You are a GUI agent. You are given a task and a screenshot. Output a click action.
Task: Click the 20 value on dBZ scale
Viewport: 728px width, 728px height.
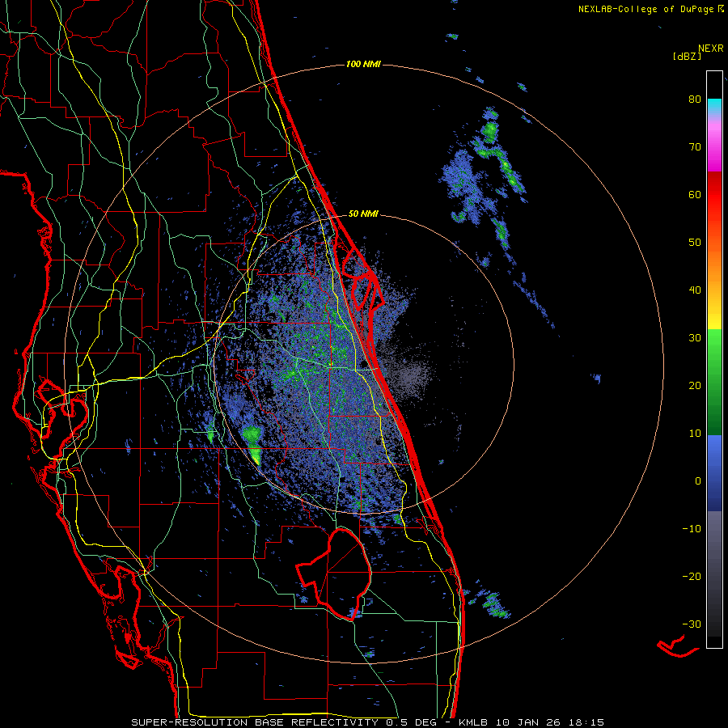point(695,386)
